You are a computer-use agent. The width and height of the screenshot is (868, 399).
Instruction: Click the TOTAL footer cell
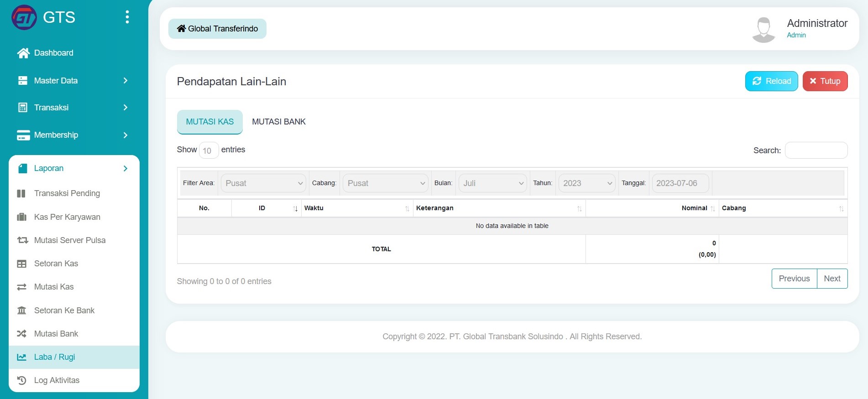click(x=381, y=249)
